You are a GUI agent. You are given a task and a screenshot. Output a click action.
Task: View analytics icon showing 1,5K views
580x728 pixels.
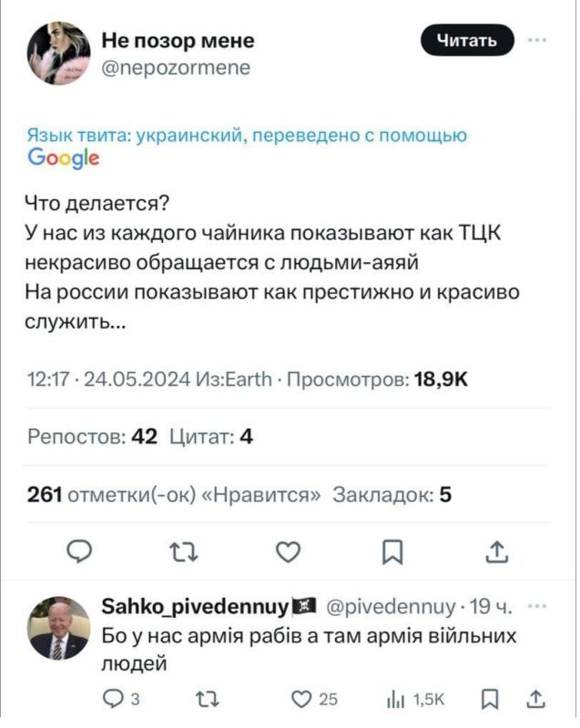(x=397, y=699)
